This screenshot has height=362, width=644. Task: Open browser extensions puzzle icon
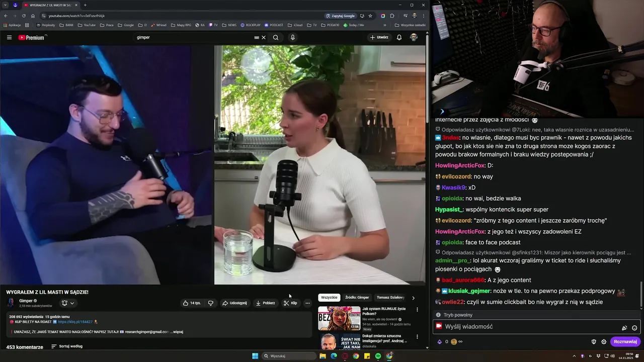click(392, 16)
